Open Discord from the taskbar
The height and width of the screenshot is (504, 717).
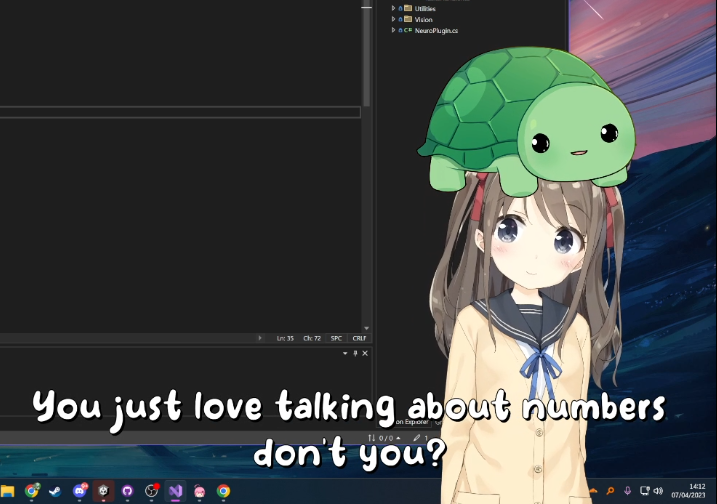tap(80, 491)
